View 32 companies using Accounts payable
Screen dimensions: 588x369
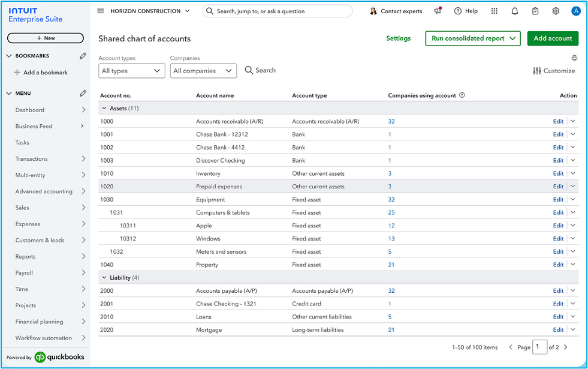(391, 290)
